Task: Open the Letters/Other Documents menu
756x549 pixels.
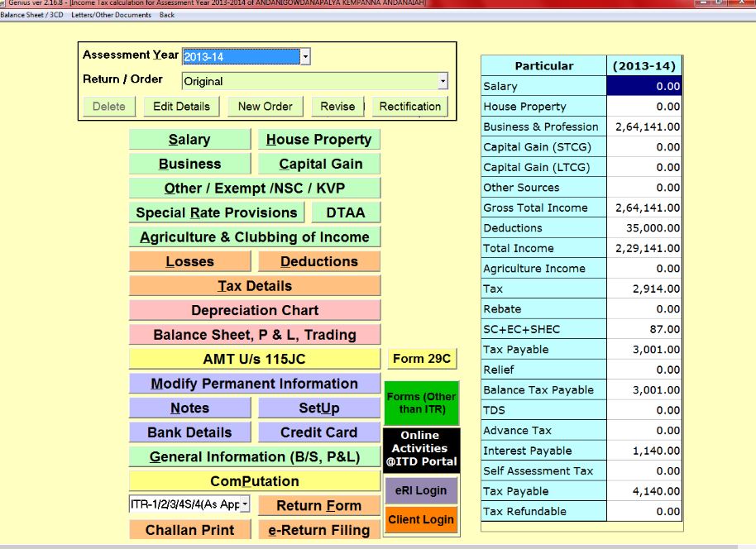Action: 111,15
